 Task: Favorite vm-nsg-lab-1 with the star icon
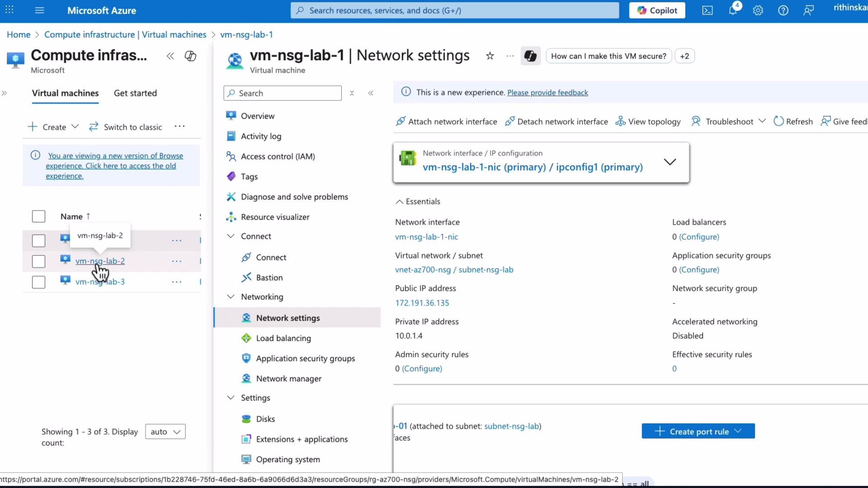pos(490,56)
